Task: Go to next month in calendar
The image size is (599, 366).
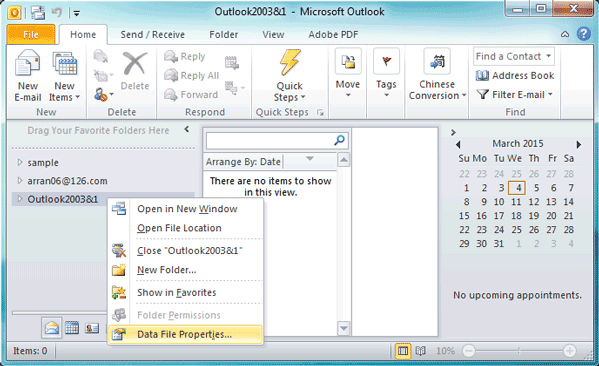Action: (x=579, y=144)
